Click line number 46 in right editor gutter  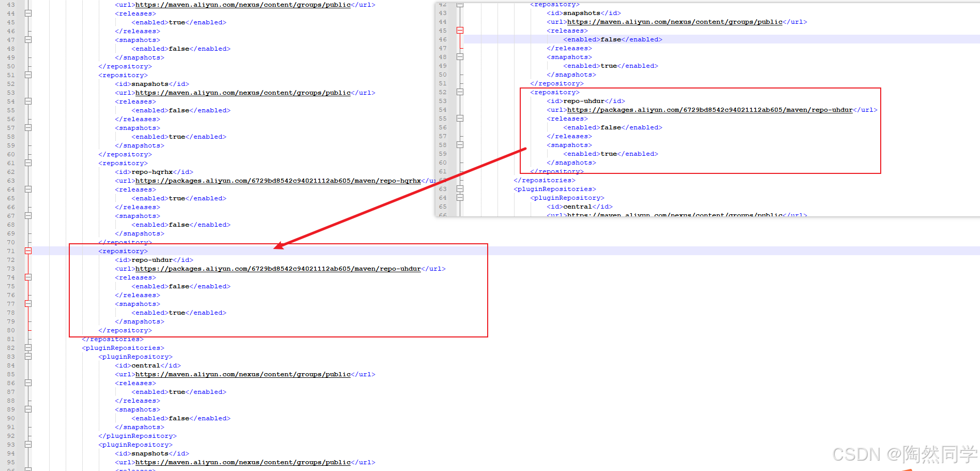coord(443,39)
